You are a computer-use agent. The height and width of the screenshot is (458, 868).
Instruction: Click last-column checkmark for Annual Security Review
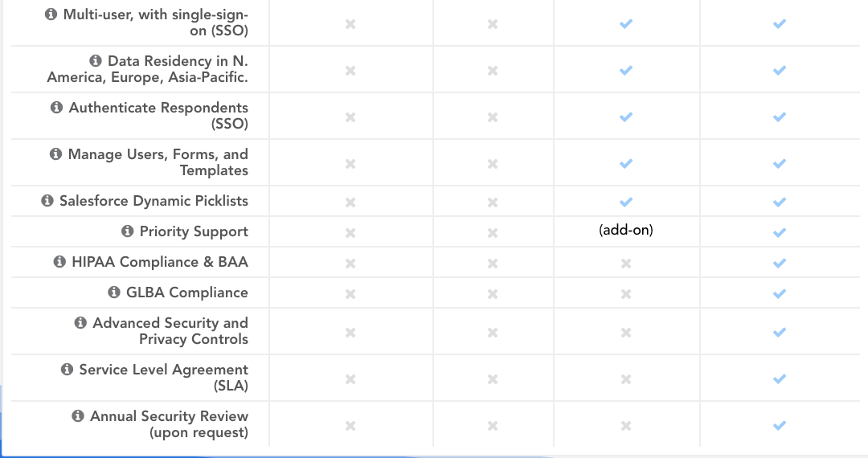[x=779, y=425]
